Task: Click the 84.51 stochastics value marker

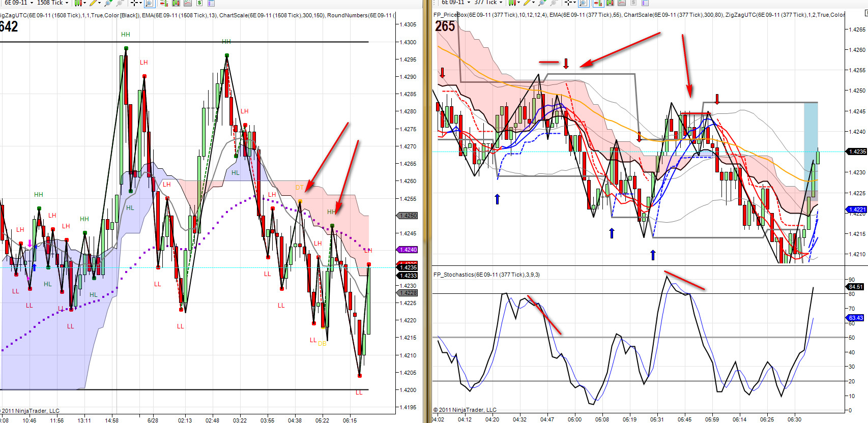Action: pyautogui.click(x=856, y=287)
